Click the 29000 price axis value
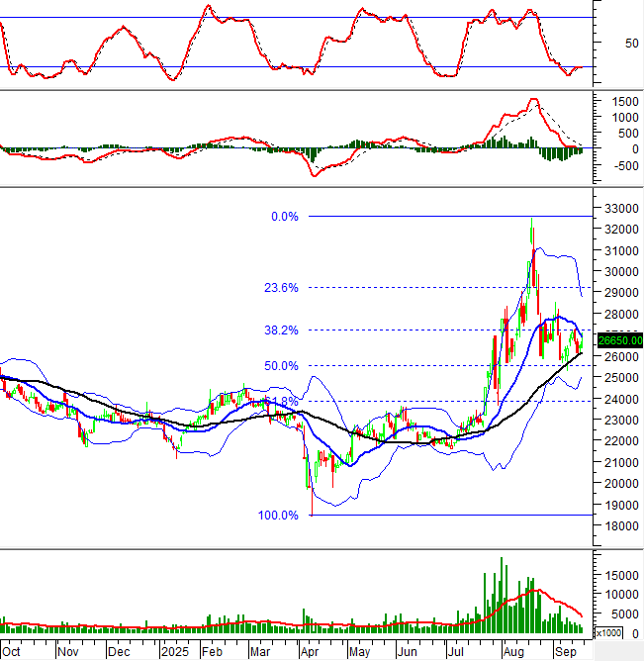Screen dimensions: 644x661 click(621, 293)
